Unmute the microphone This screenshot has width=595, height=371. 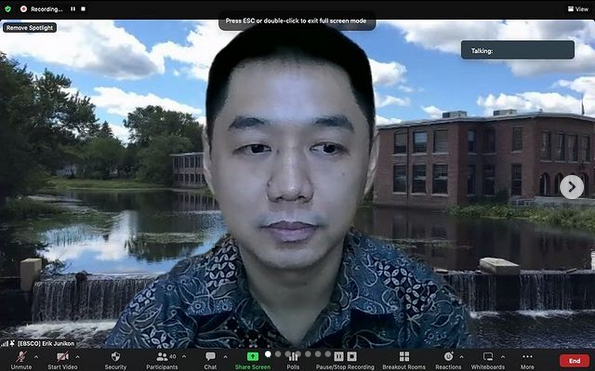(21, 360)
